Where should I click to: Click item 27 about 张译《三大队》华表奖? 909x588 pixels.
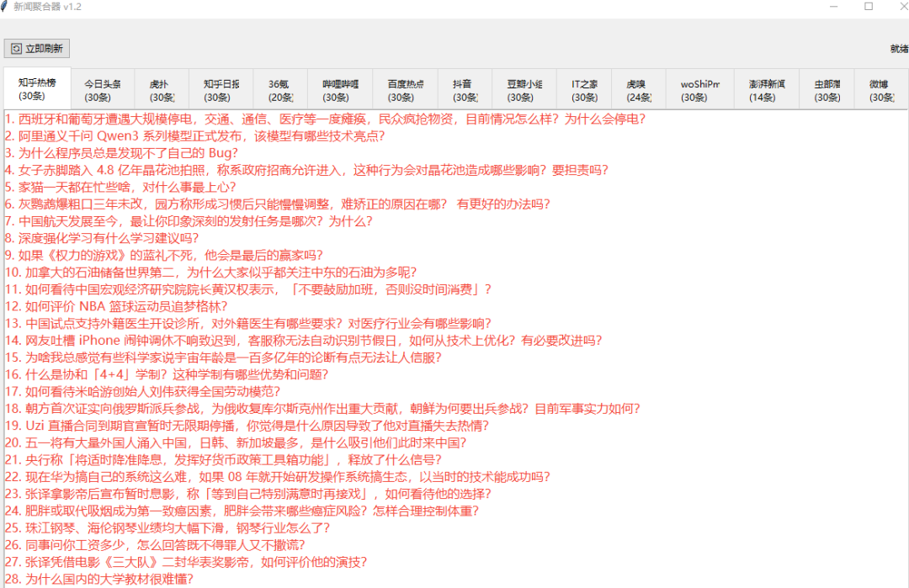point(186,563)
